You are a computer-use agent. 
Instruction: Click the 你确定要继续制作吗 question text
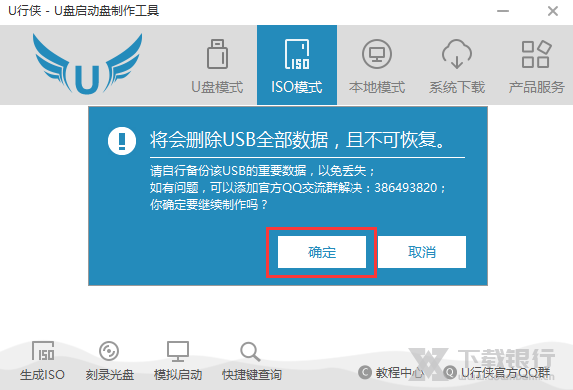[x=209, y=205]
